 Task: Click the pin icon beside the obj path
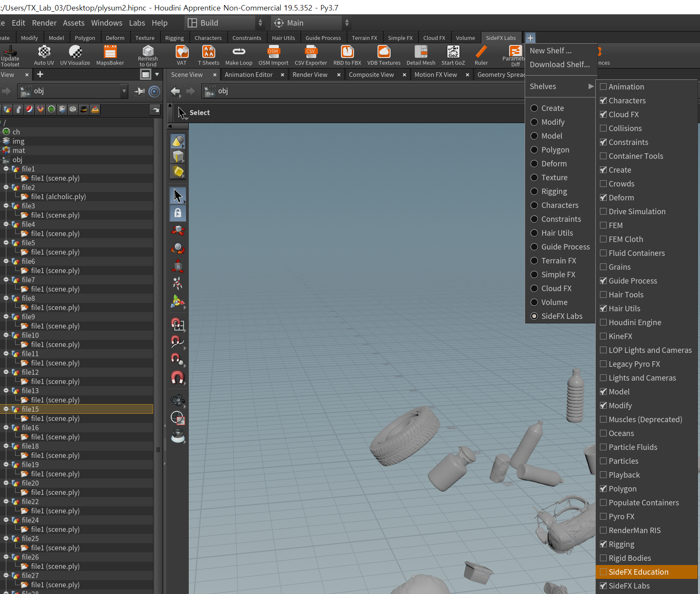coord(139,91)
